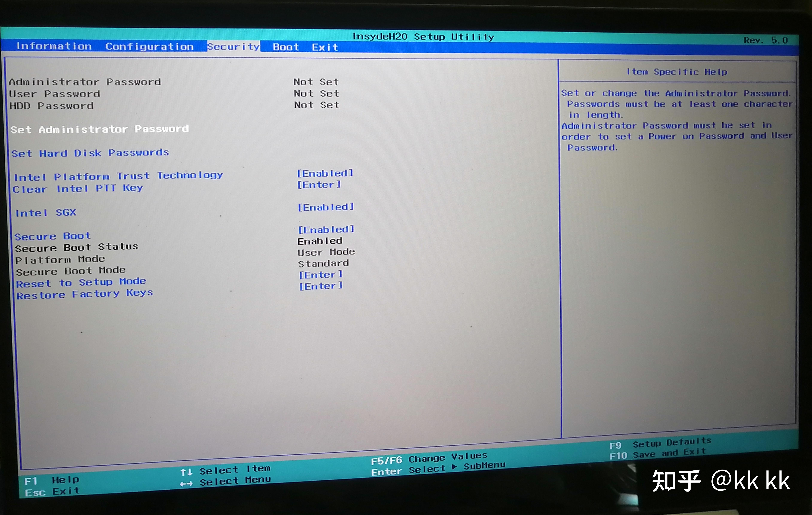Toggle Intel Platform Trust Technology Enabled value
The width and height of the screenshot is (812, 515).
(325, 173)
